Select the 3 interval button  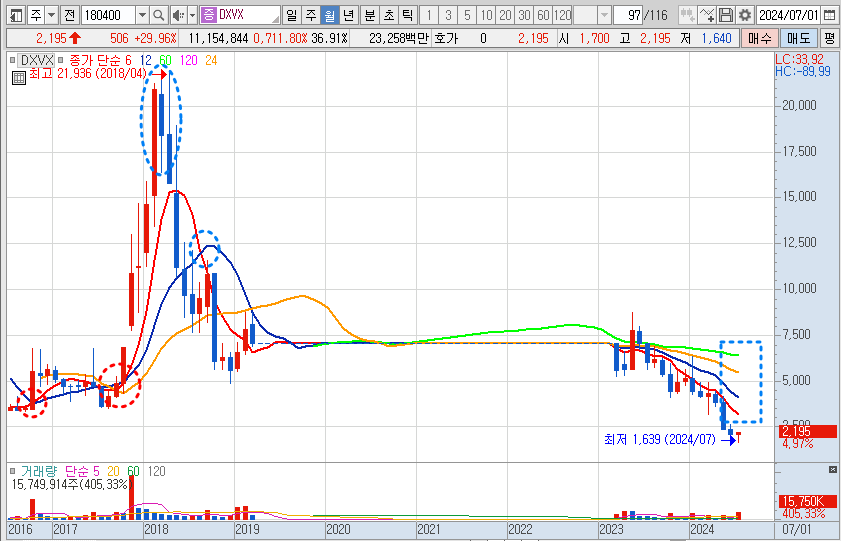point(448,15)
